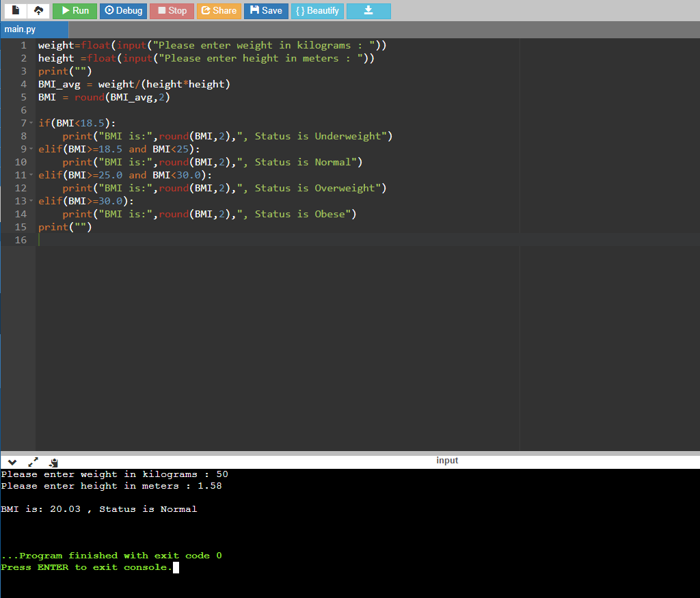700x598 pixels.
Task: Run the program
Action: [x=75, y=11]
